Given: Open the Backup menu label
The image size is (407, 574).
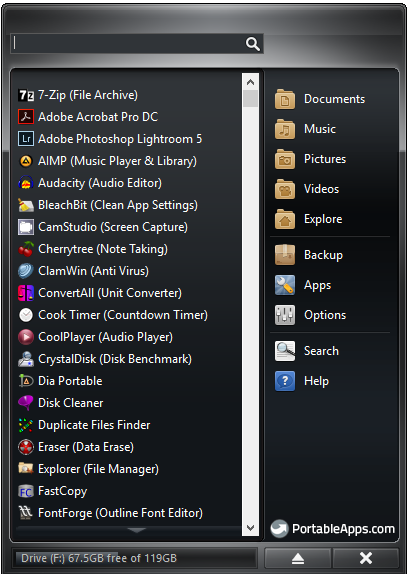Looking at the screenshot, I should (323, 255).
